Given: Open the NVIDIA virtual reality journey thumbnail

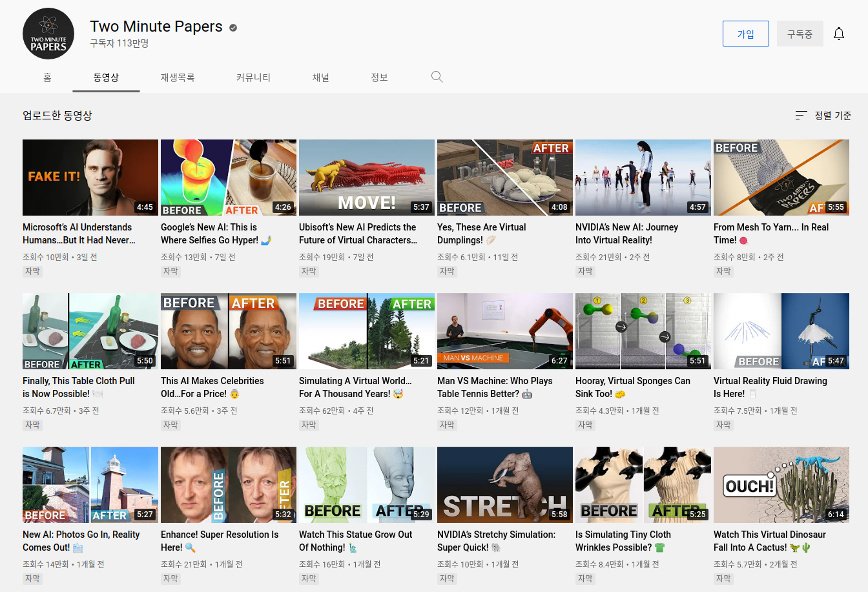Looking at the screenshot, I should [x=643, y=178].
